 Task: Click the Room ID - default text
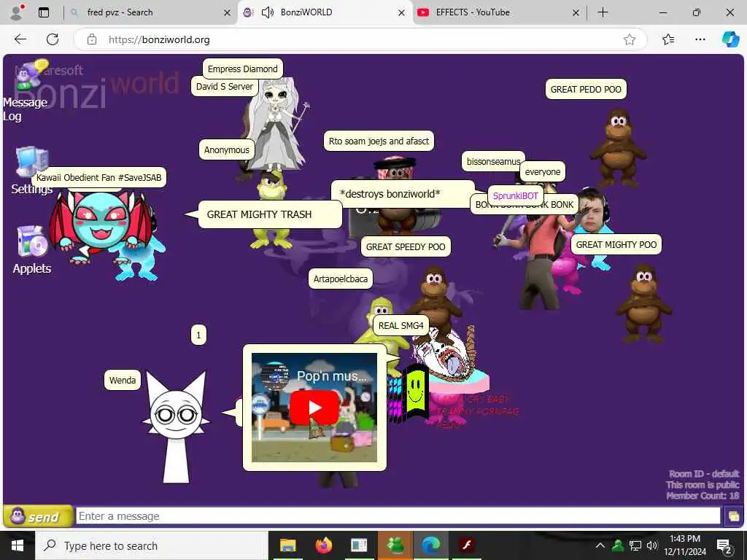pos(704,474)
